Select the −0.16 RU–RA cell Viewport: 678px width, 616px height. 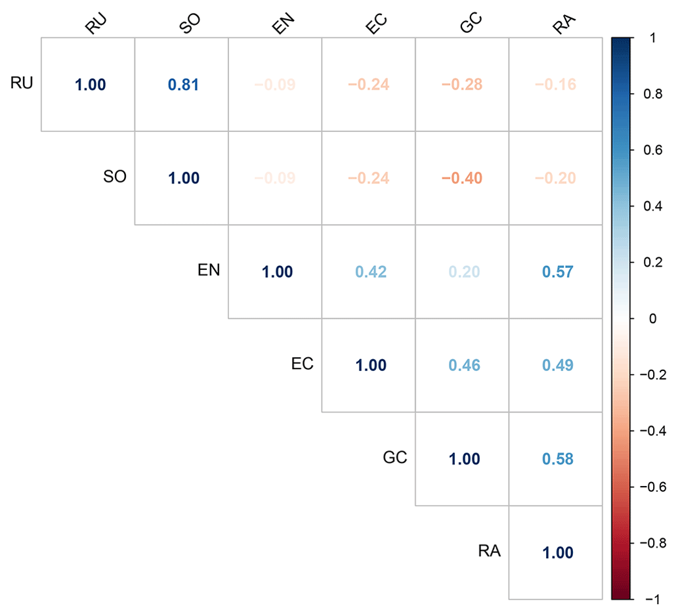557,85
